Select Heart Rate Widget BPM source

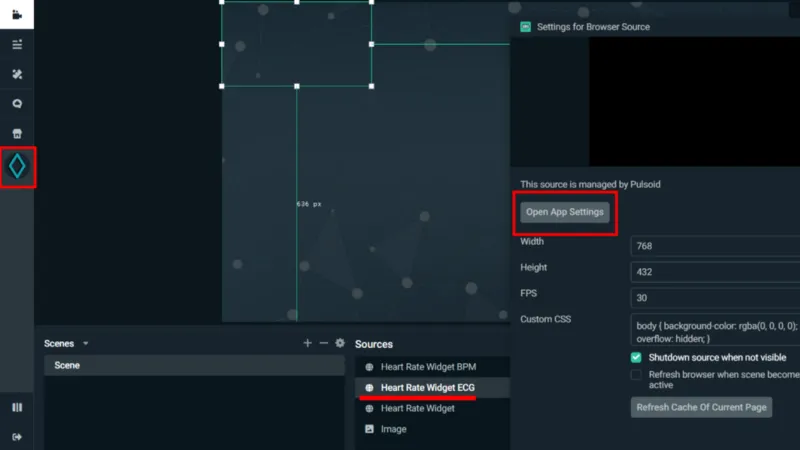click(433, 367)
